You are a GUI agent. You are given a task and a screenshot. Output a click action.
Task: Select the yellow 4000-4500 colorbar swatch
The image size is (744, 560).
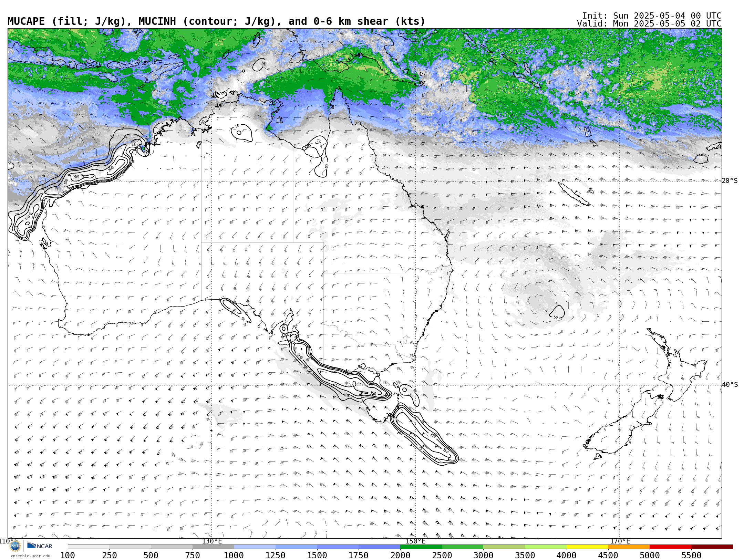click(x=587, y=547)
